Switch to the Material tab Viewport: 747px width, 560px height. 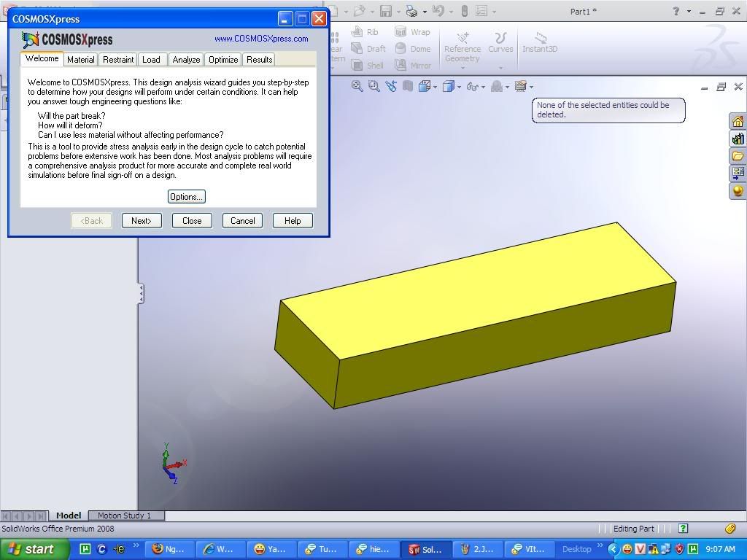pyautogui.click(x=80, y=60)
